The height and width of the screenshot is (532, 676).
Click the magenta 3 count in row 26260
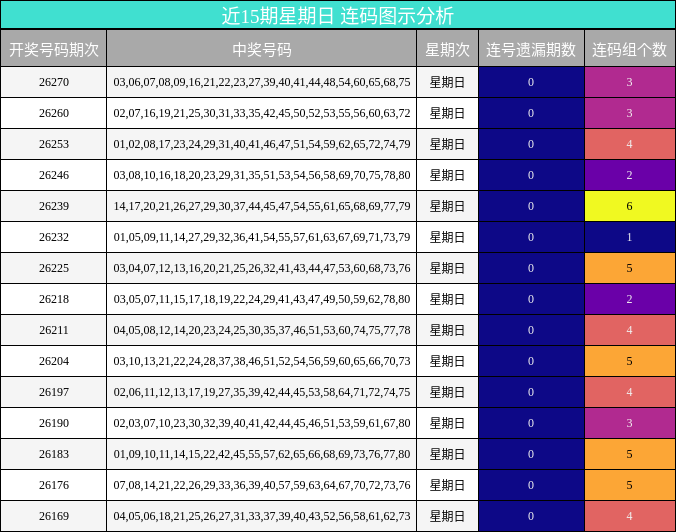629,113
